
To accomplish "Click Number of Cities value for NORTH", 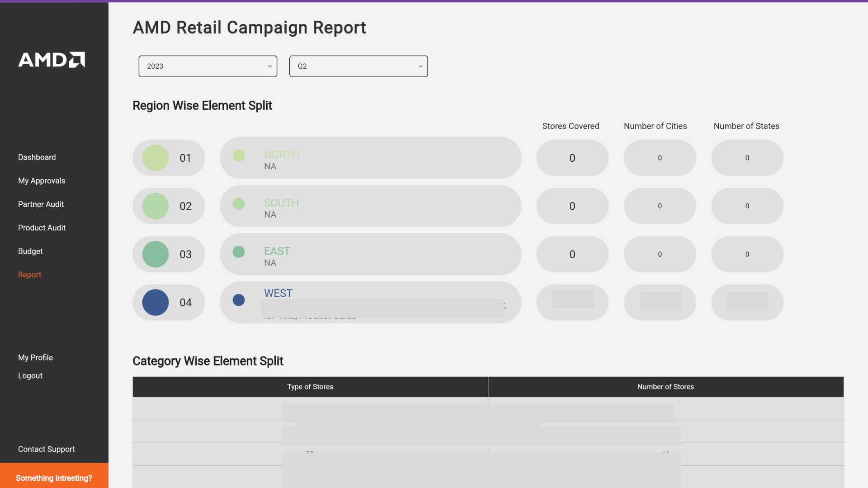I will point(660,158).
